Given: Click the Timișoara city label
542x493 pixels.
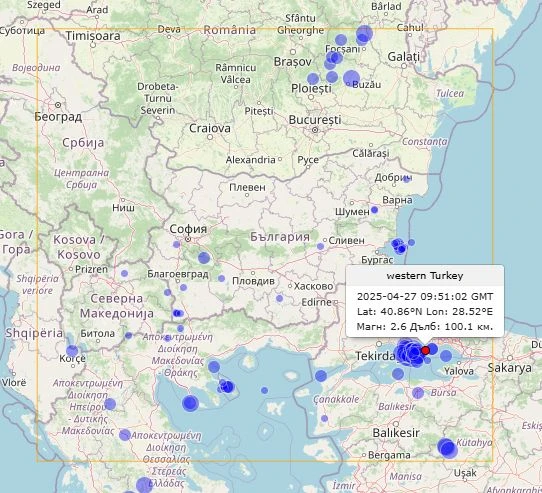Looking at the screenshot, I should coord(93,36).
